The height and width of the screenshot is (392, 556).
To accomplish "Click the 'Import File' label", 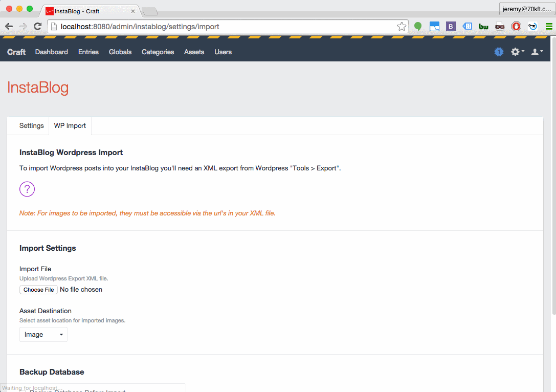I will pos(35,269).
